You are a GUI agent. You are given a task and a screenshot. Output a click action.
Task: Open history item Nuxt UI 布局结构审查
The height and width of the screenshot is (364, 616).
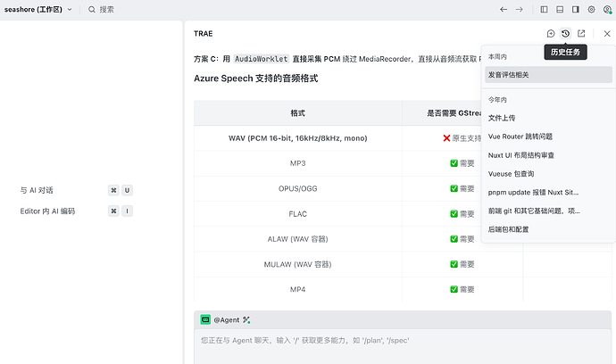tap(548, 155)
